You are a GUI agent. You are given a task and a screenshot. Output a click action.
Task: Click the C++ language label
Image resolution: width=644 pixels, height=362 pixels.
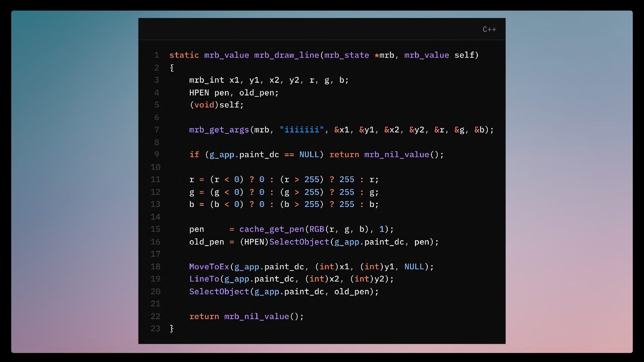tap(489, 29)
